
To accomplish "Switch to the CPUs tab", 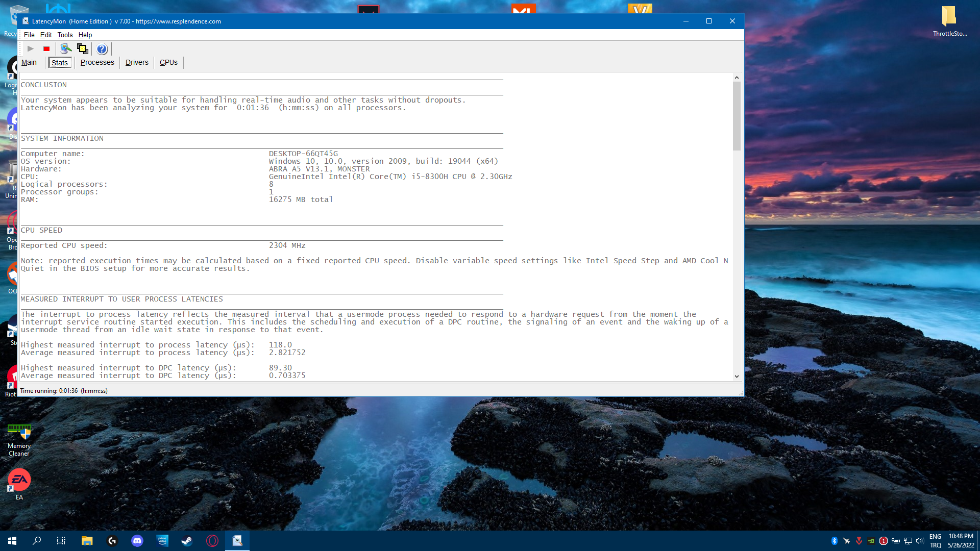I will click(168, 62).
